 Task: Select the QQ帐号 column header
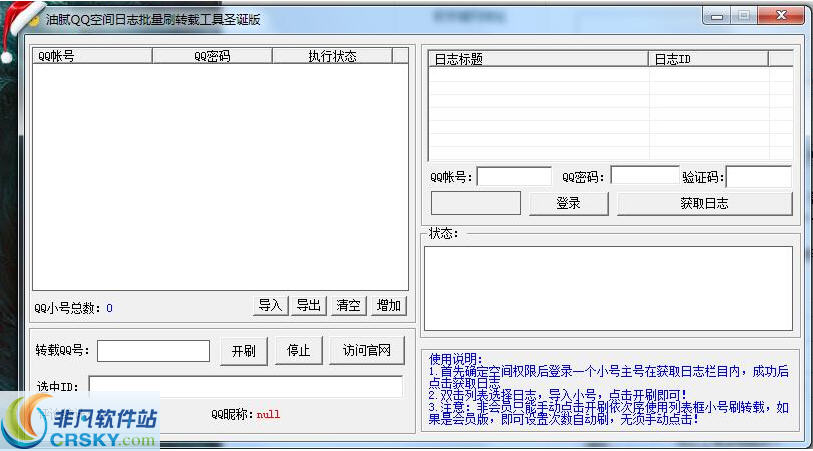coord(92,56)
